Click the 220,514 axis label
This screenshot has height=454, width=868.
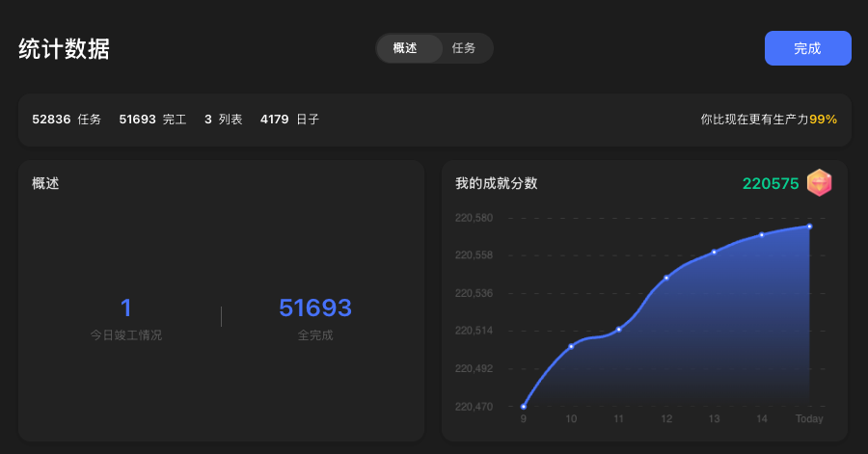click(474, 331)
